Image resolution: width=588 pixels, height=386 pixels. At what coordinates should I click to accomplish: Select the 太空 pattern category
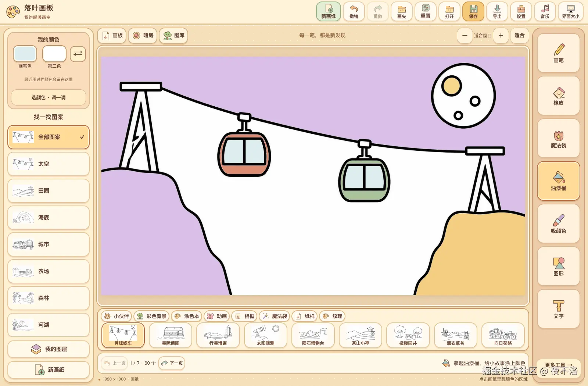(x=49, y=164)
